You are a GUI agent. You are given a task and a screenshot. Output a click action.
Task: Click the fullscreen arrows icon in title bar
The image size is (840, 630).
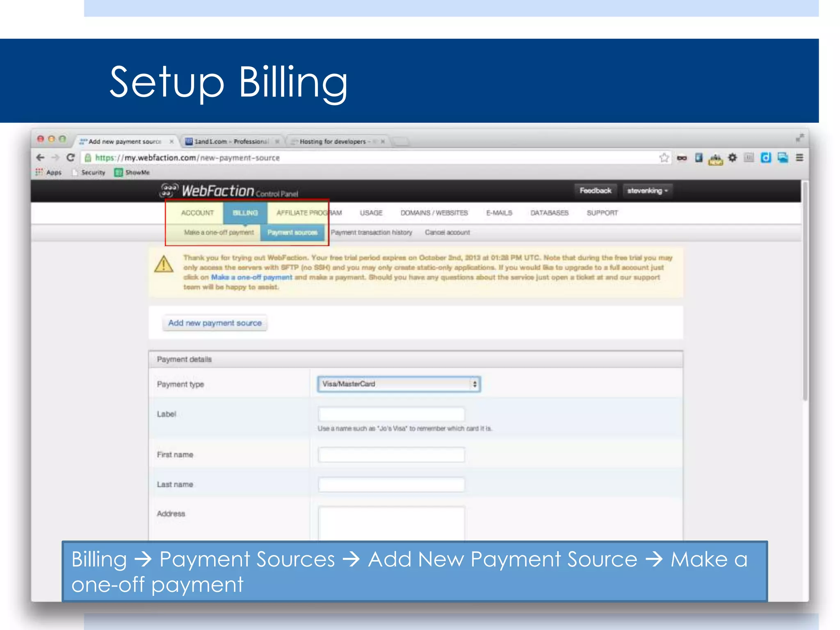(799, 138)
